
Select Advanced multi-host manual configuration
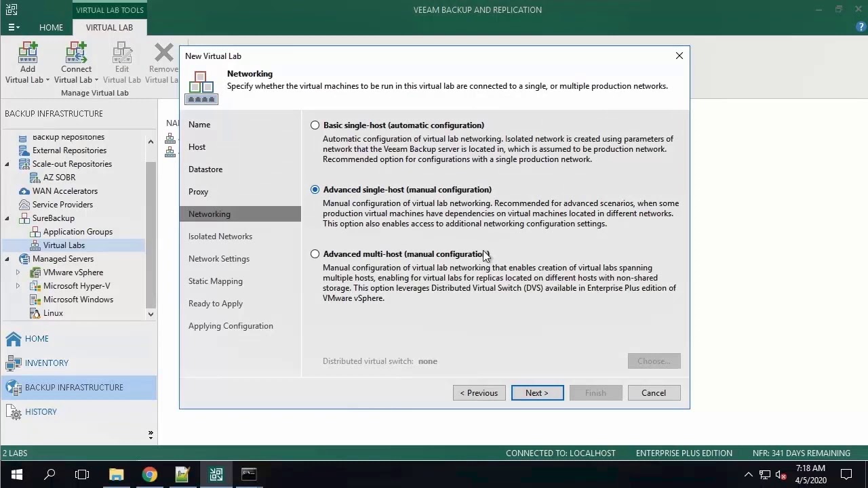point(315,254)
